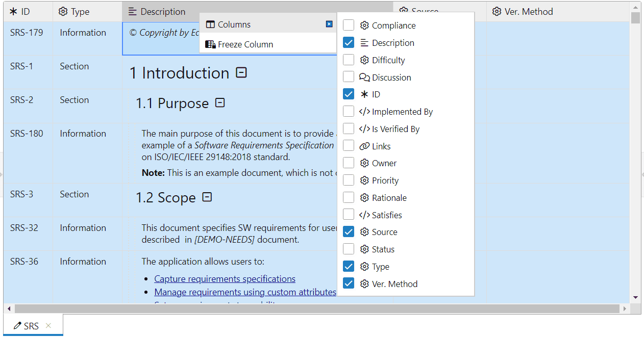
Task: Click the Columns table icon
Action: tap(210, 24)
